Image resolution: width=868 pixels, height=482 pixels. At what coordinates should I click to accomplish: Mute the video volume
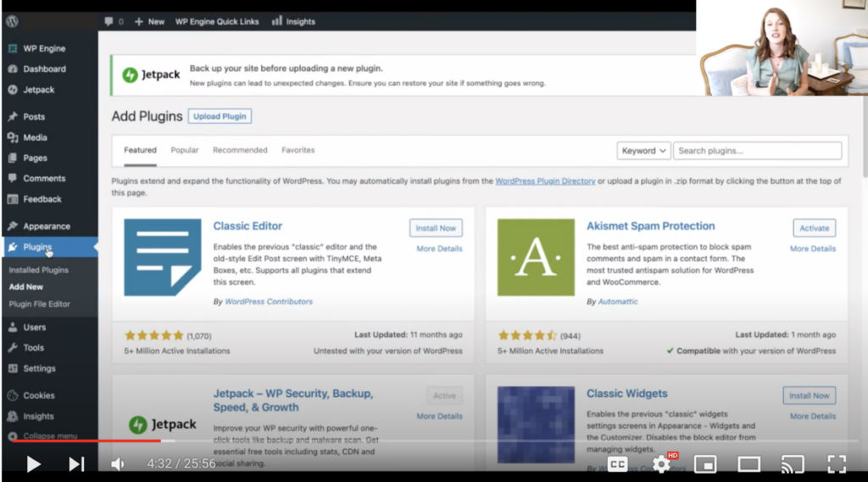[x=118, y=463]
